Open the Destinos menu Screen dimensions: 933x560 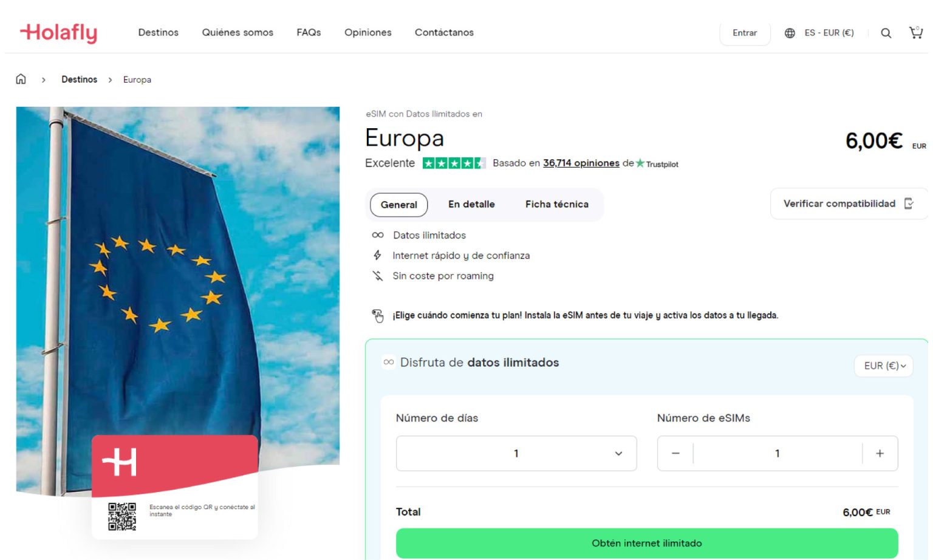(x=158, y=32)
